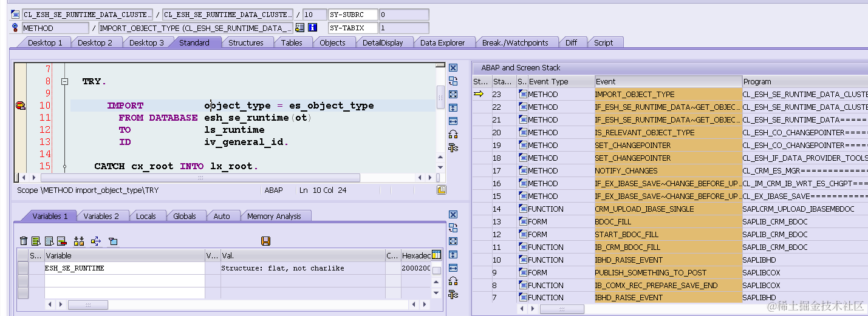Maximize source code tool vertically
868x316 pixels.
[x=453, y=108]
